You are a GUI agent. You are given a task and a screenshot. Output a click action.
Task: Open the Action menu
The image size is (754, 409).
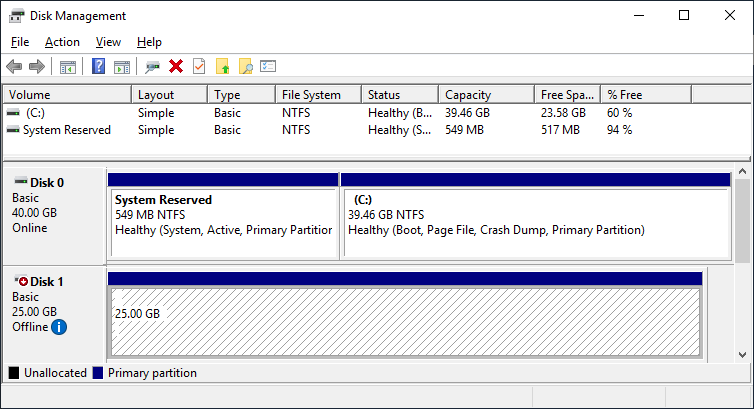pyautogui.click(x=62, y=42)
